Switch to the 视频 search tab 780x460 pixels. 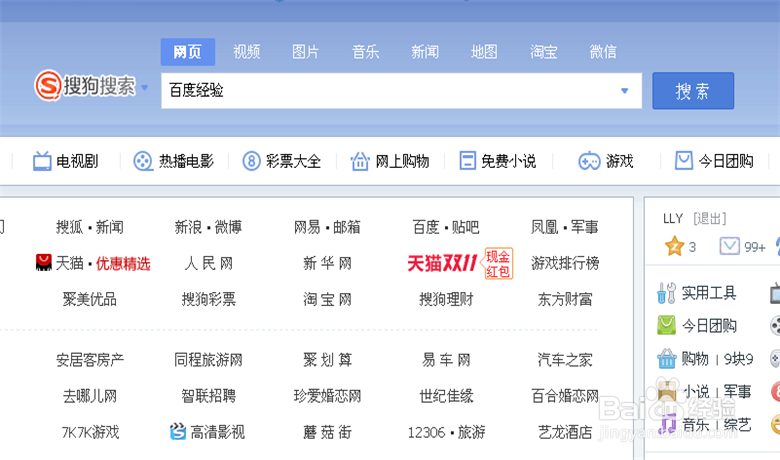[247, 52]
